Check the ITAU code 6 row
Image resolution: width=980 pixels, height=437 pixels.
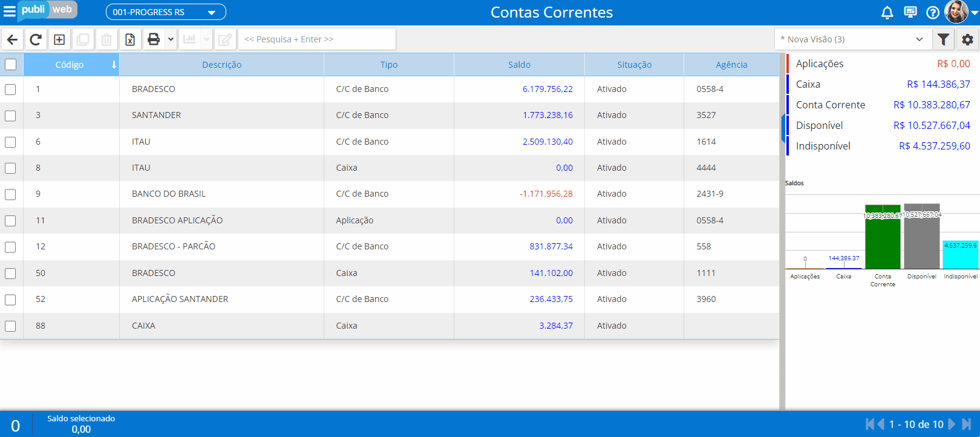(x=10, y=142)
